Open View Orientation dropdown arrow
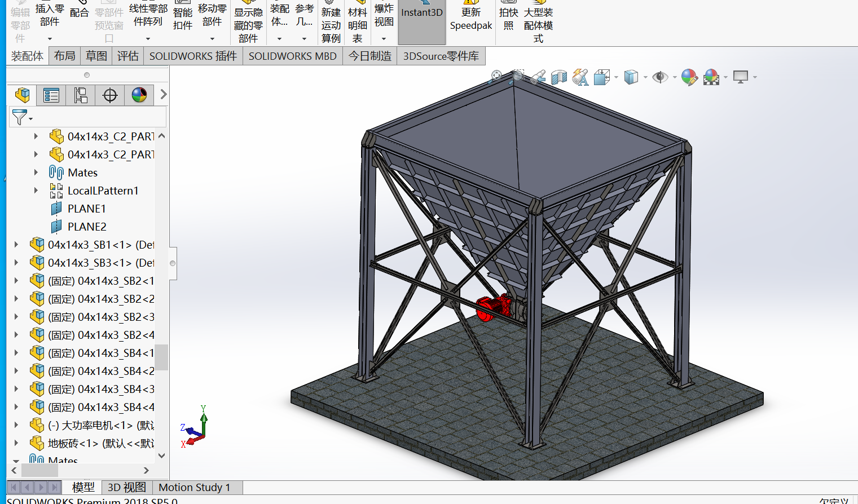The height and width of the screenshot is (504, 858). point(616,77)
